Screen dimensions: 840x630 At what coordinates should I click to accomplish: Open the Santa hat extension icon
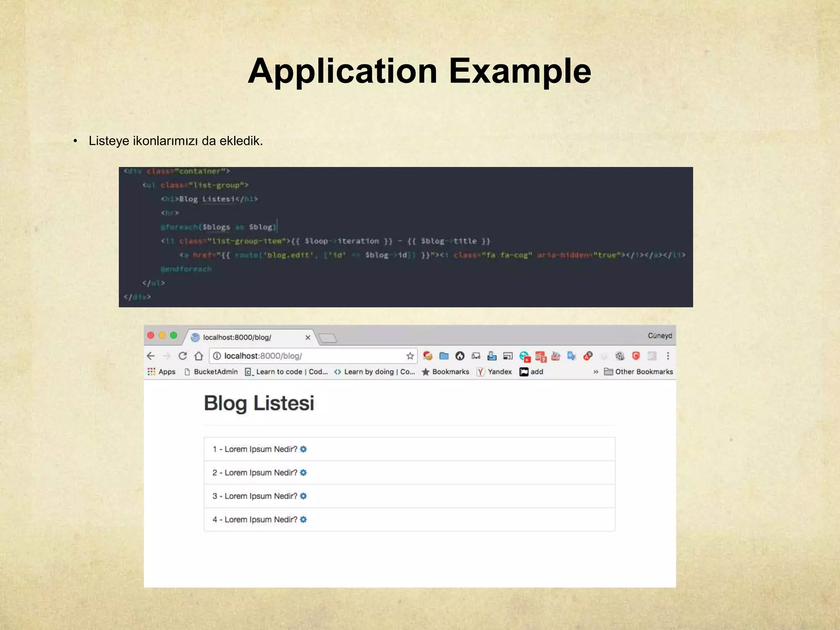428,356
